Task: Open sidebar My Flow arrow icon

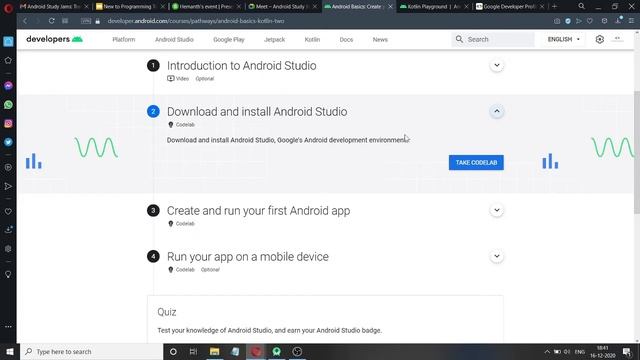Action: [x=8, y=187]
